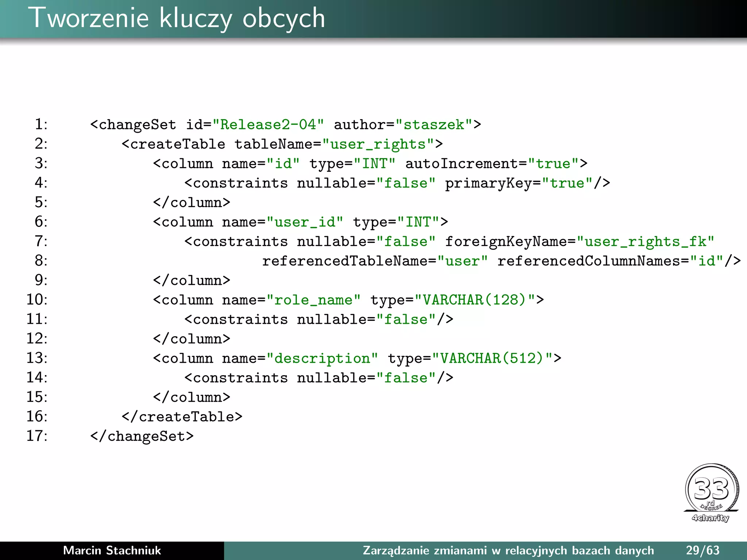
Task: Click the column name value "user_id"
Action: click(x=305, y=222)
